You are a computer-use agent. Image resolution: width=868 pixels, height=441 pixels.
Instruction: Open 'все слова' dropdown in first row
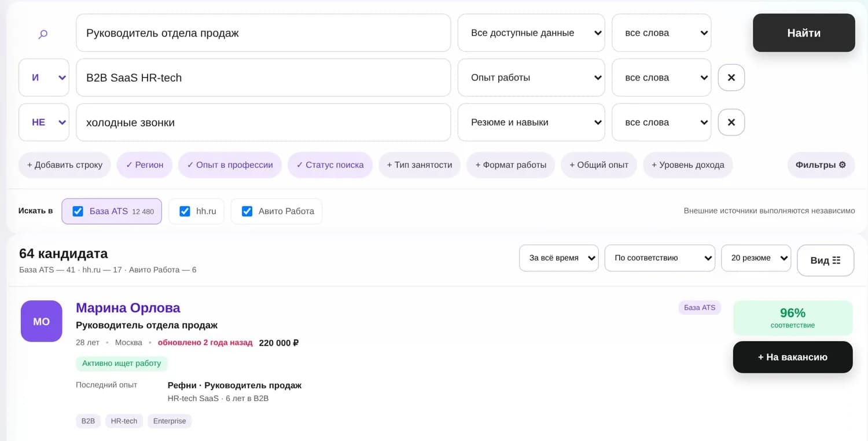(x=661, y=33)
